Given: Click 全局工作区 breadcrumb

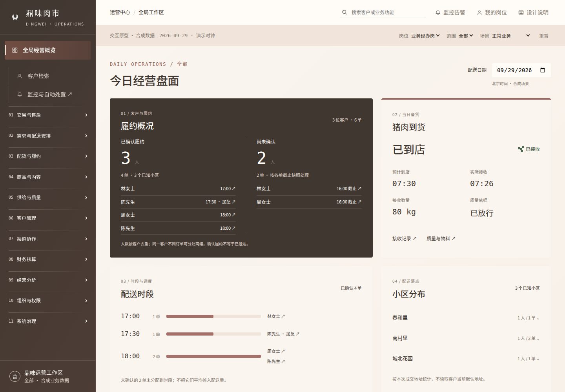Looking at the screenshot, I should click(151, 13).
